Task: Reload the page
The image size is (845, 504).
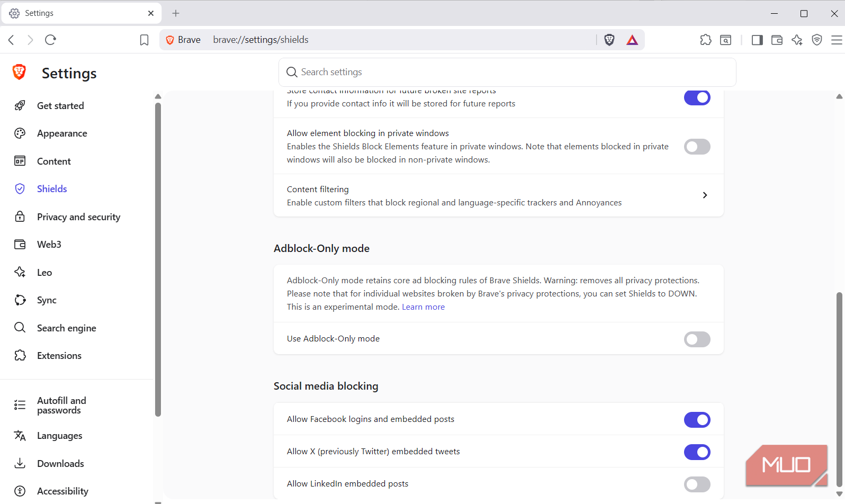Action: click(50, 40)
